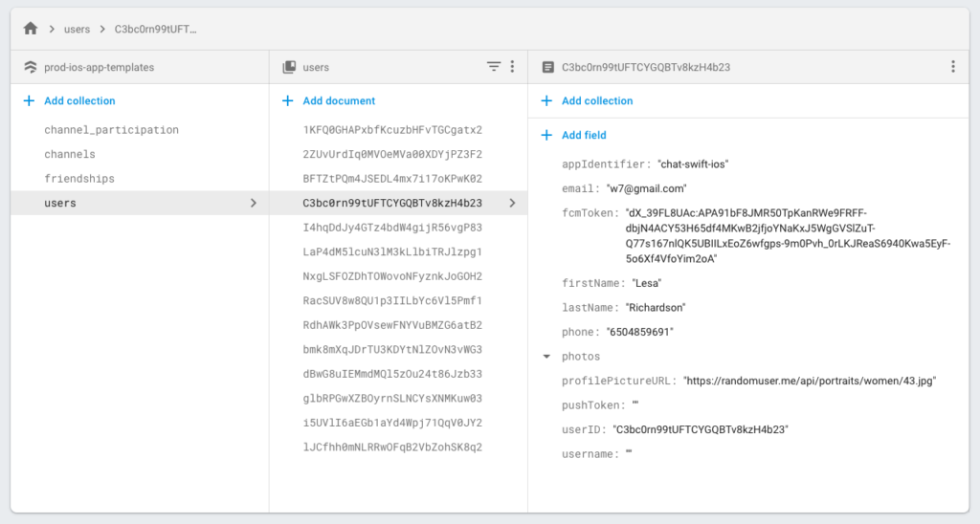Click Add collection in root column

point(79,100)
